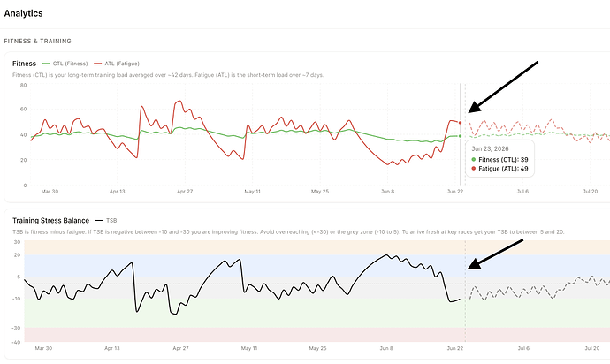Viewport: 610px width, 364px height.
Task: Click the Analytics page heading
Action: pos(23,13)
